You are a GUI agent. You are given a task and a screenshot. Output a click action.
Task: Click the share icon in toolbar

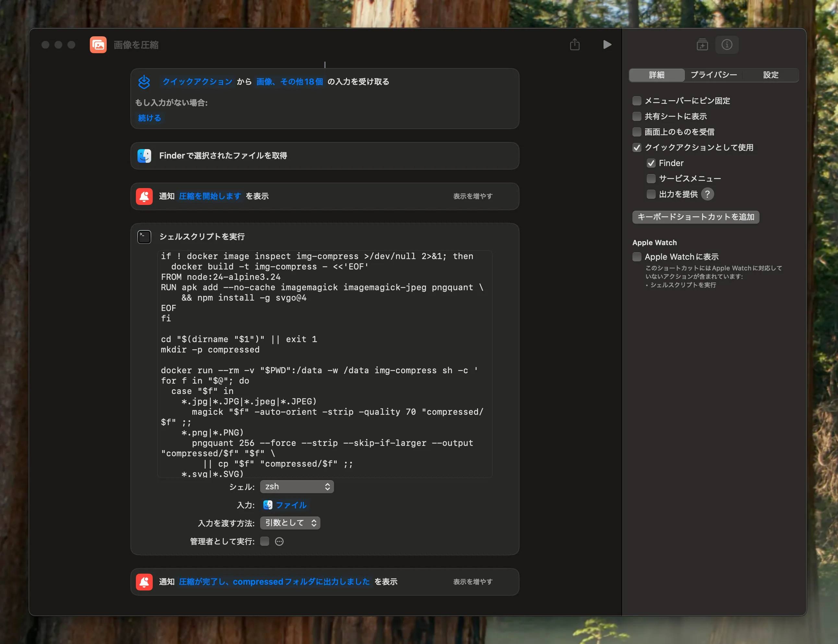pyautogui.click(x=575, y=44)
